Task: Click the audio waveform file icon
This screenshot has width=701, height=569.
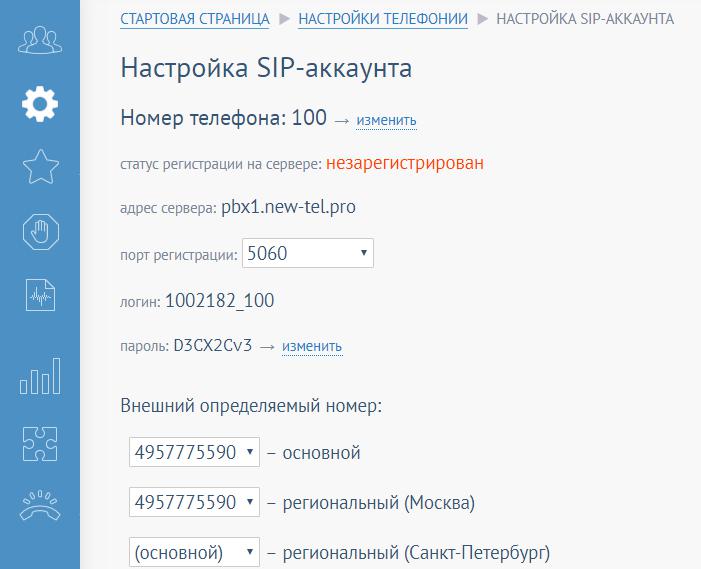Action: point(40,296)
